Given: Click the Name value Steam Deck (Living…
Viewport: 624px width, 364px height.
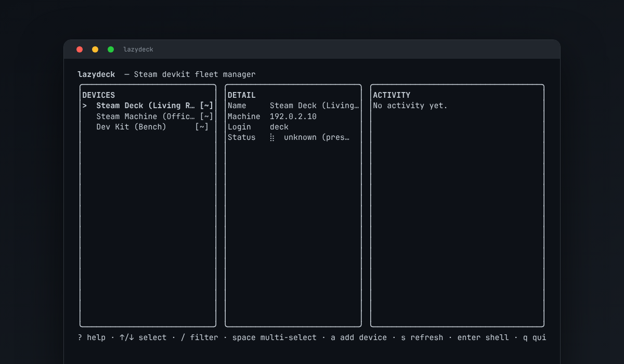Looking at the screenshot, I should tap(315, 106).
